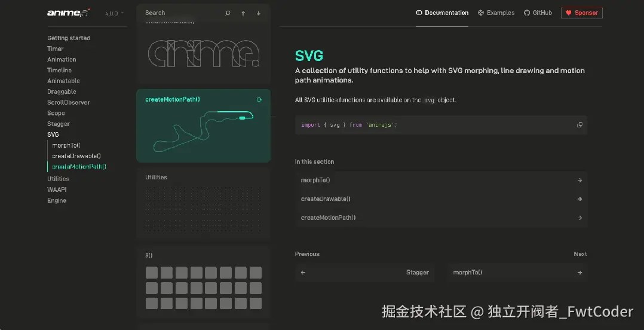Open createDrawable() in this section list

click(441, 199)
